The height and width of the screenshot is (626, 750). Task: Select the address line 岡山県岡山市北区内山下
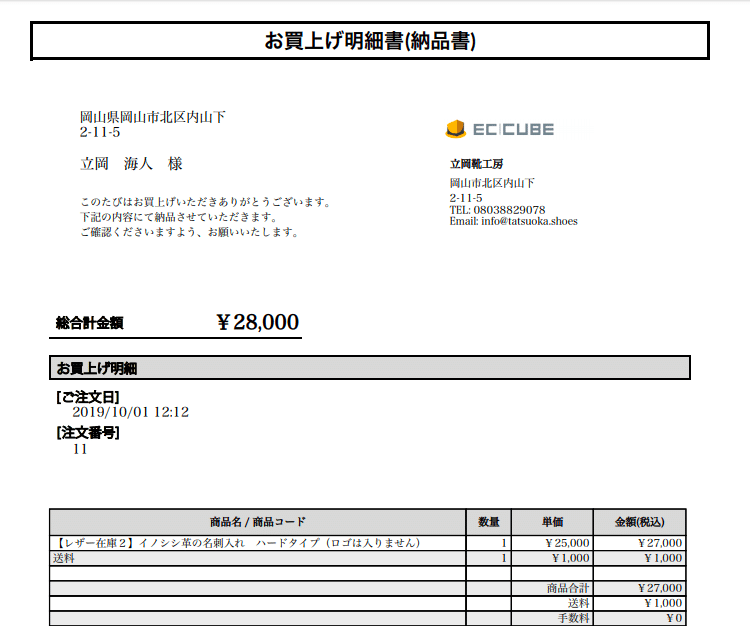pos(153,117)
